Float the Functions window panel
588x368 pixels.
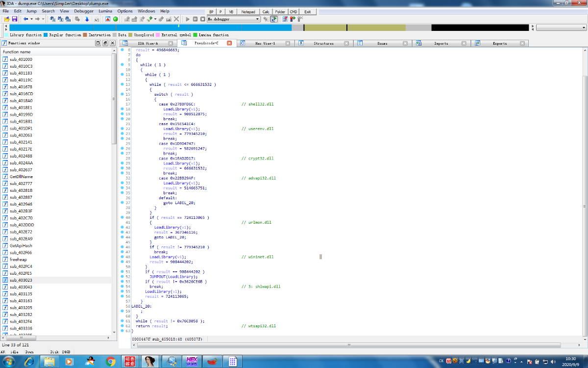(x=104, y=43)
